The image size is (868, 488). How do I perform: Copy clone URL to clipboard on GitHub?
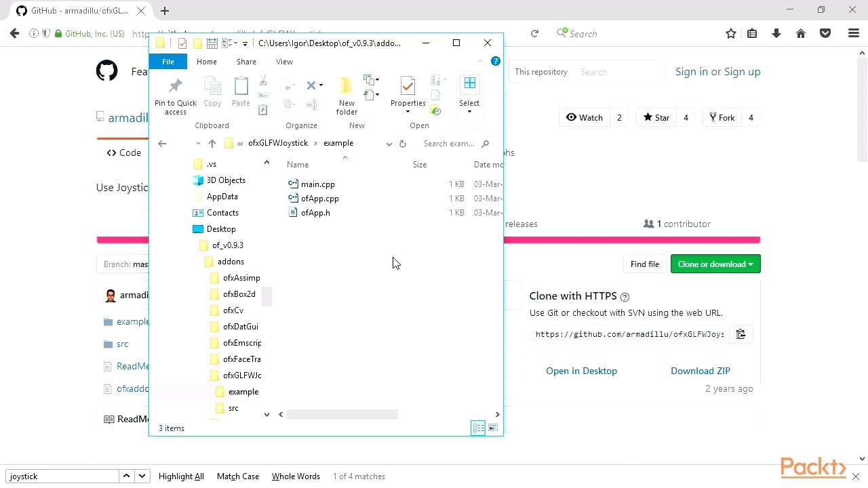tap(741, 334)
